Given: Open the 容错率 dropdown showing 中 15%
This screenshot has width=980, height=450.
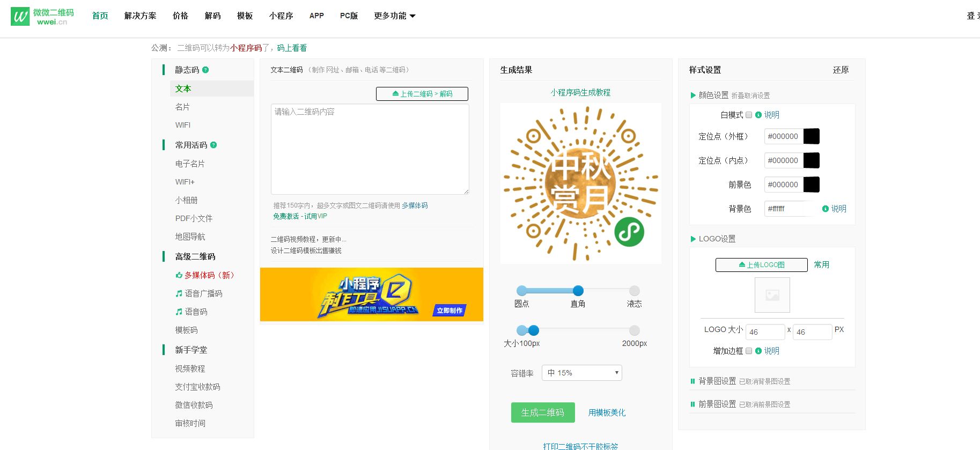Looking at the screenshot, I should [582, 373].
